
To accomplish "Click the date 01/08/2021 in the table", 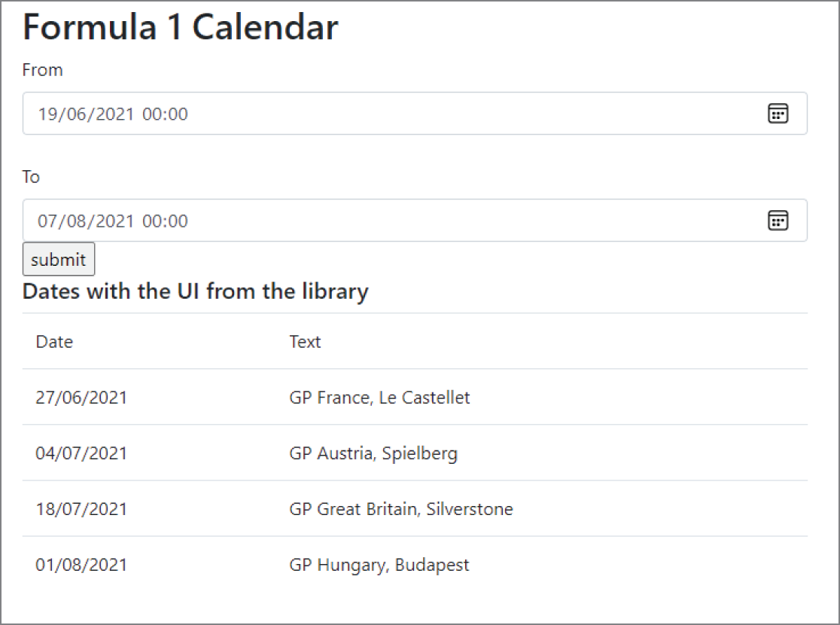I will pyautogui.click(x=82, y=564).
